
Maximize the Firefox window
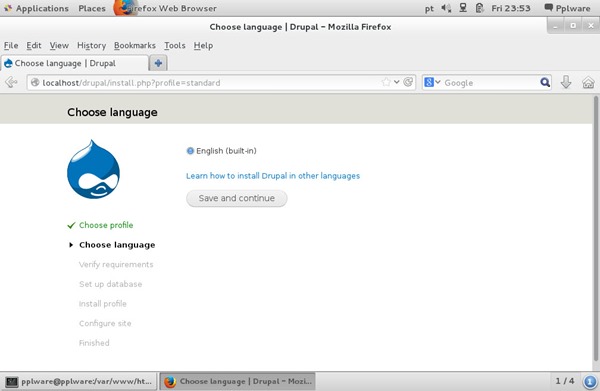pos(573,26)
